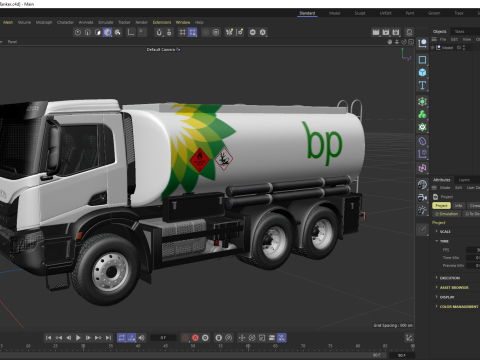Screen dimensions: 480x360
Task: Open the purple Bend deformer icon
Action: (x=422, y=141)
